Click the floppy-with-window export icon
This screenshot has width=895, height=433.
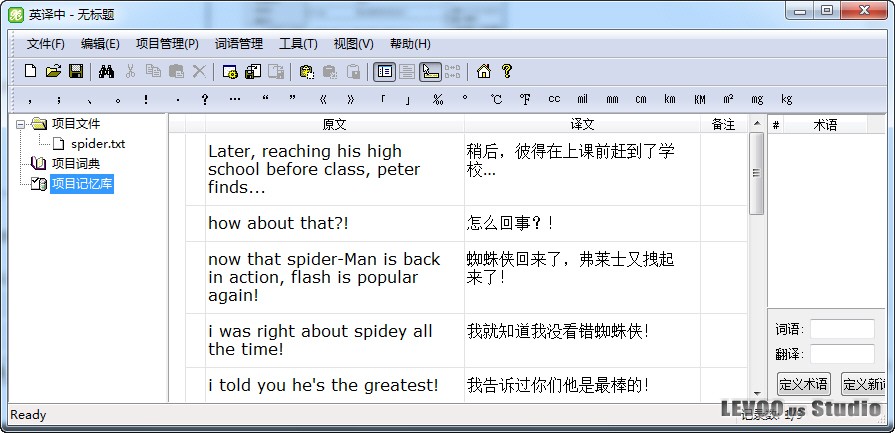pos(253,71)
